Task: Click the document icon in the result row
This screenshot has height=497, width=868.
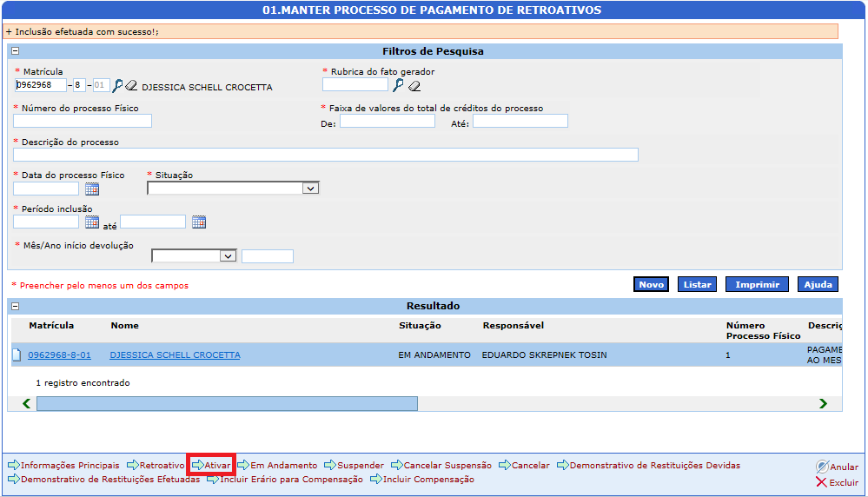Action: tap(16, 355)
